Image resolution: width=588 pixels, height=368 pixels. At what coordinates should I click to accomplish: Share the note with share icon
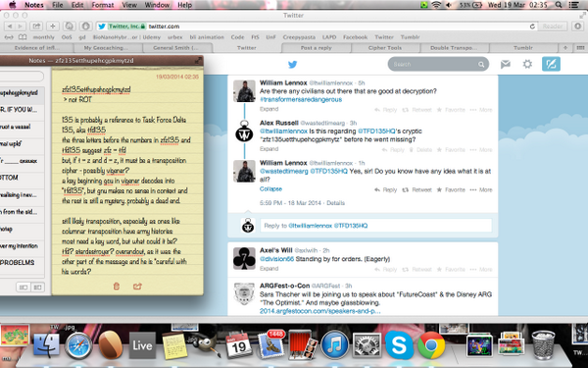[x=137, y=287]
